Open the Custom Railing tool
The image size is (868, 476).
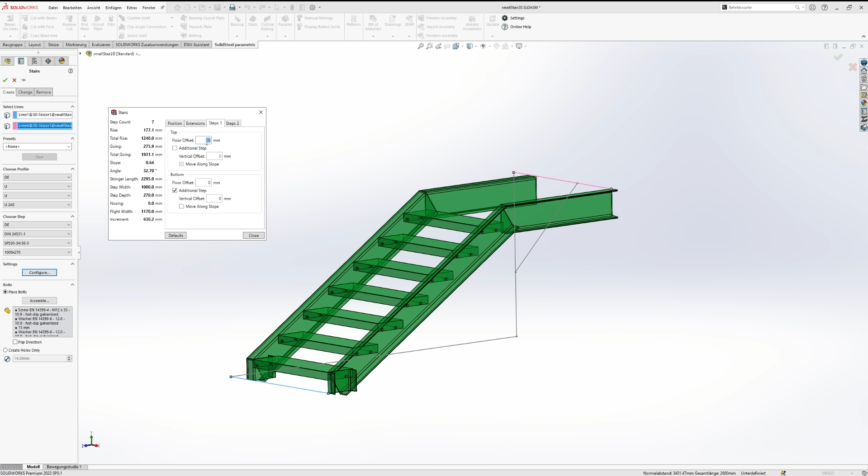click(267, 23)
